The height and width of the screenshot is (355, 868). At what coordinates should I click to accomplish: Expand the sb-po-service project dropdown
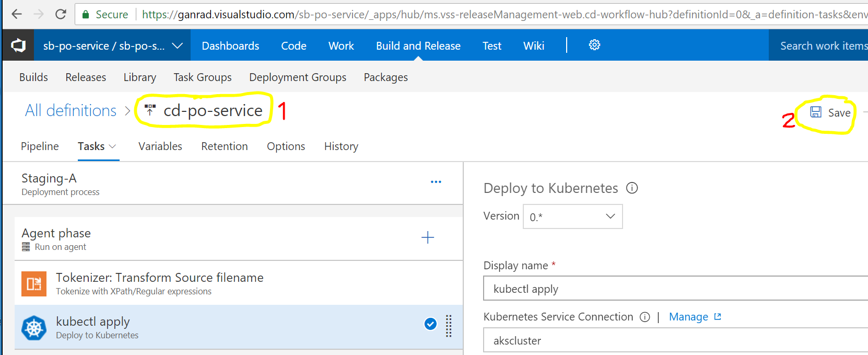(177, 46)
